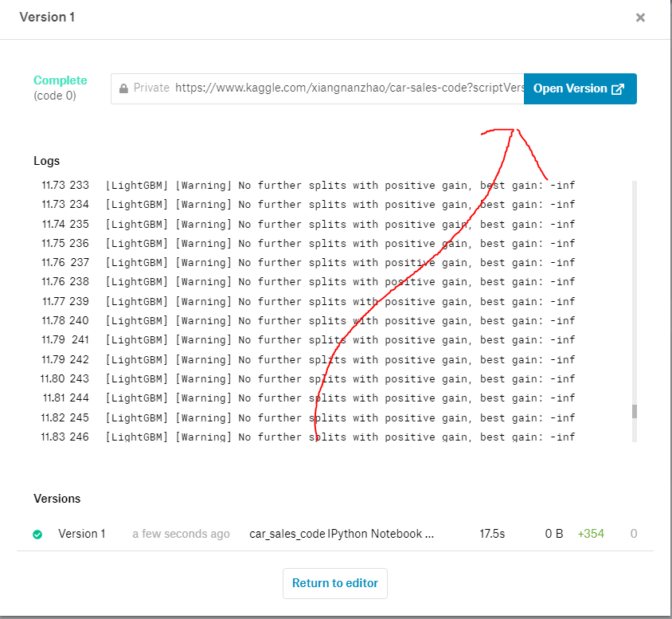Click the Logs section heading

tap(46, 161)
